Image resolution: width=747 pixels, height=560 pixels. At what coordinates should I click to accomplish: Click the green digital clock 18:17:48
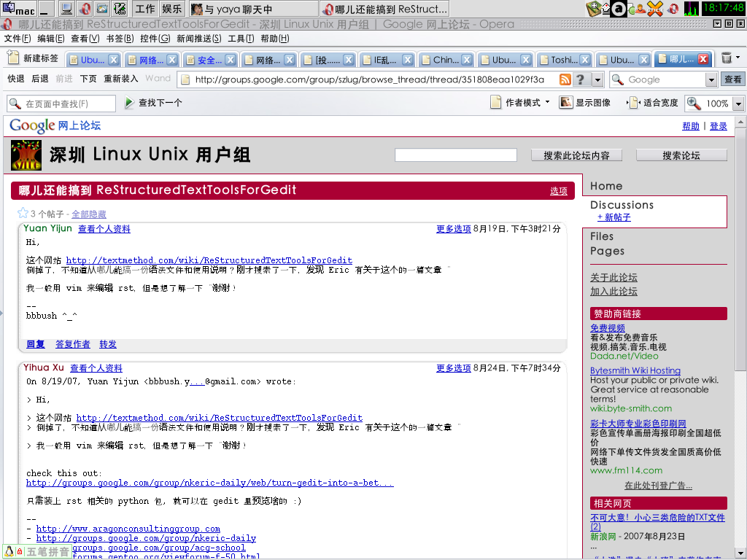click(723, 8)
